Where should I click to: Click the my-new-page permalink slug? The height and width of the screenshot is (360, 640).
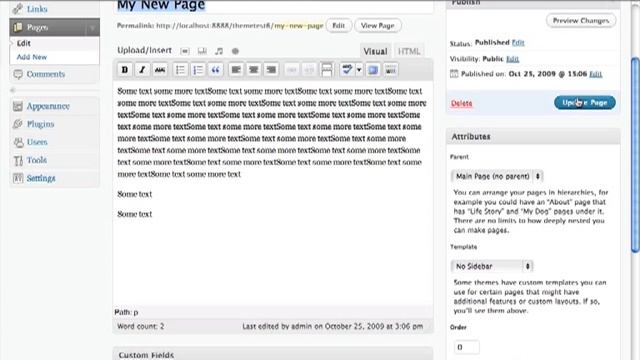298,25
